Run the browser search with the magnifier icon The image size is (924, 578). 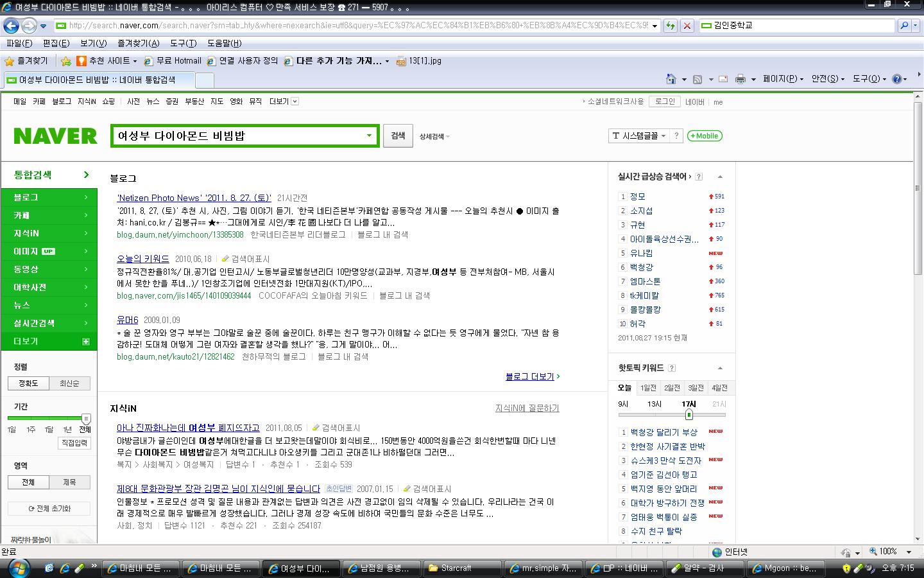pos(904,26)
